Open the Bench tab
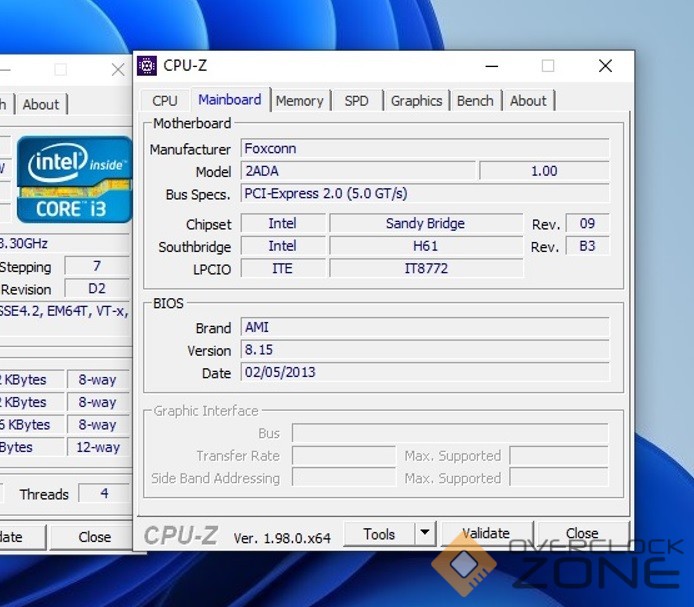The width and height of the screenshot is (694, 607). point(475,101)
